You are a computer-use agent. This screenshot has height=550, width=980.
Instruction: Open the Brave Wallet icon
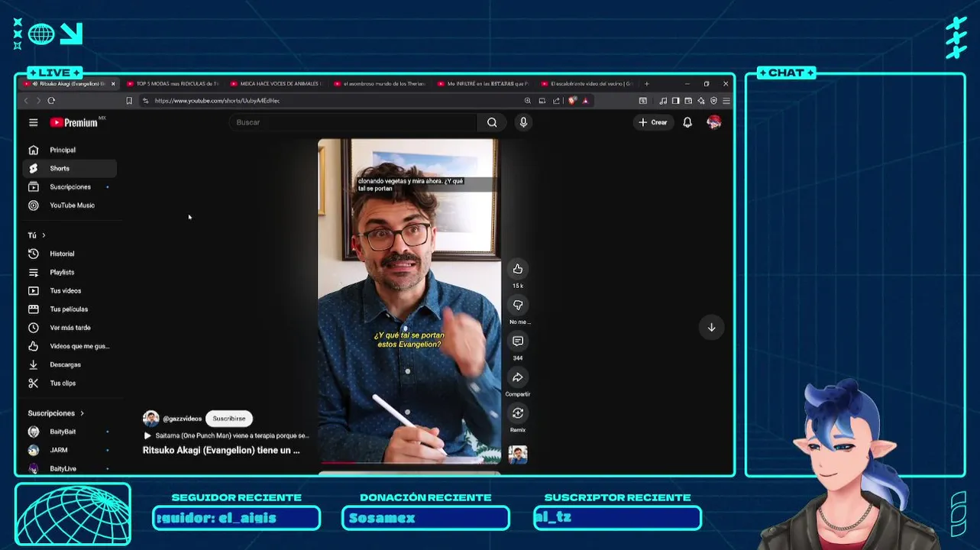(688, 101)
